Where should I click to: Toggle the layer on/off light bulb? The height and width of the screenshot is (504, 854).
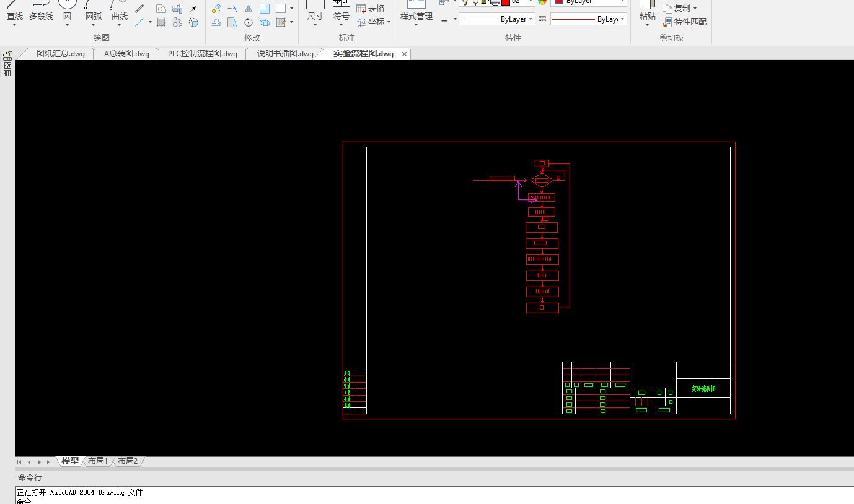tap(465, 2)
